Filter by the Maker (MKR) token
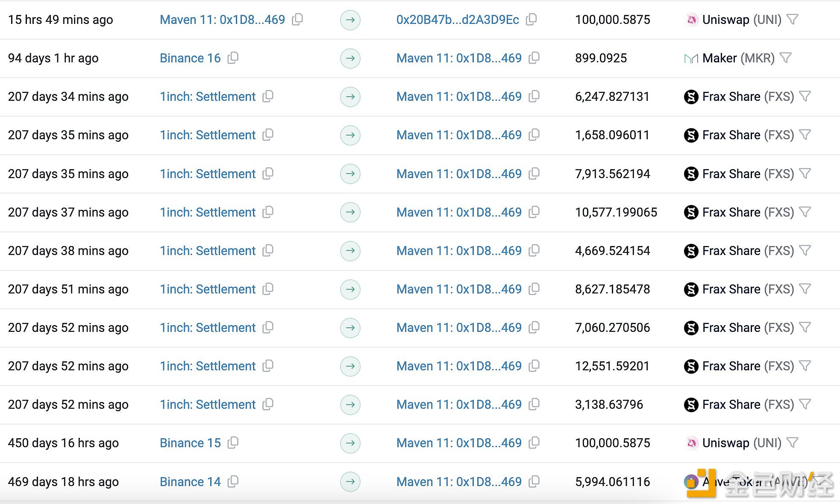 click(x=785, y=58)
